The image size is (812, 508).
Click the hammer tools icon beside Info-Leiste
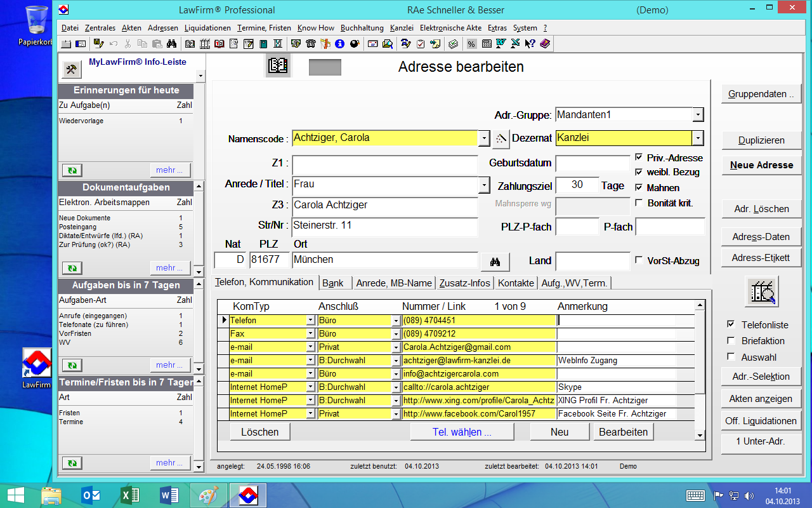pyautogui.click(x=71, y=69)
